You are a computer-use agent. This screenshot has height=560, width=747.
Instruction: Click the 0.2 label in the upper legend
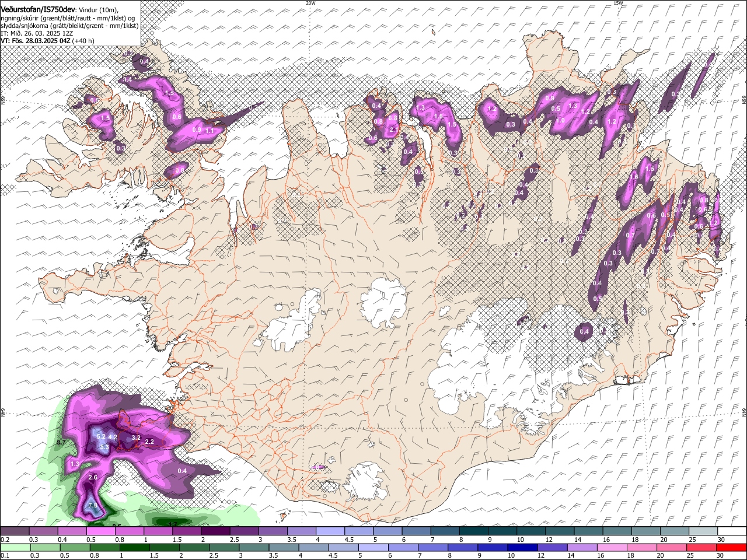click(x=5, y=539)
